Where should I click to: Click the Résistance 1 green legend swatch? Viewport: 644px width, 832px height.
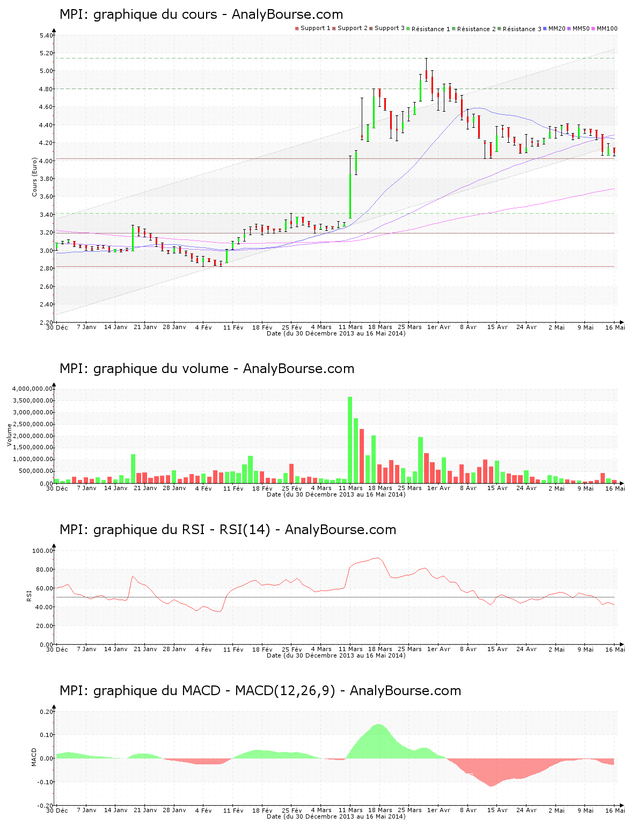pos(408,28)
